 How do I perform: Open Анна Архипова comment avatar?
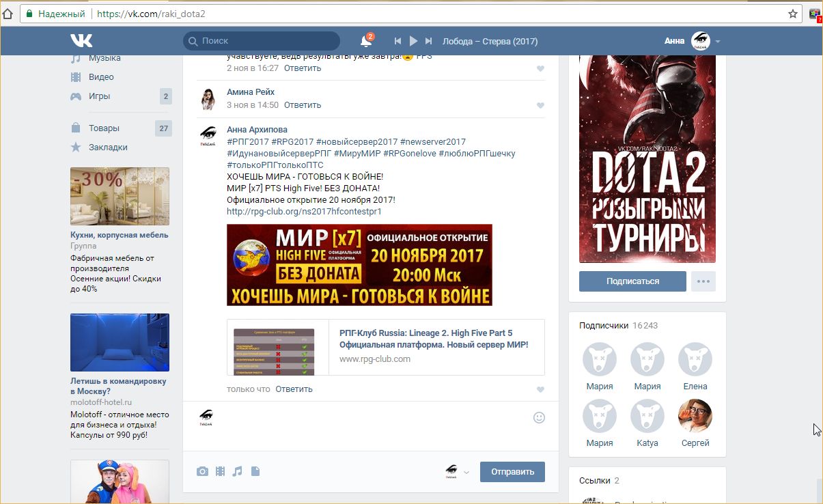(x=208, y=135)
